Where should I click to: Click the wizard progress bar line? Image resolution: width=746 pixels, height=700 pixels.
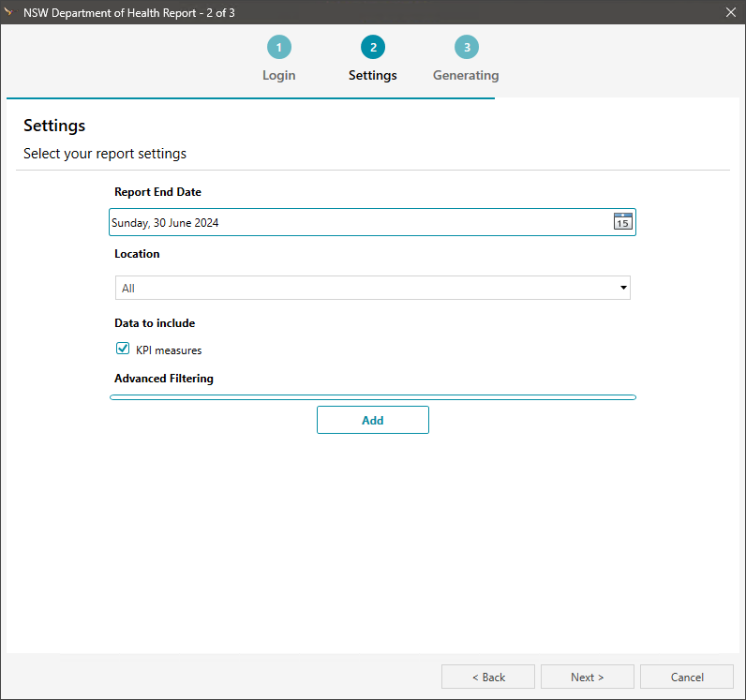[251, 98]
